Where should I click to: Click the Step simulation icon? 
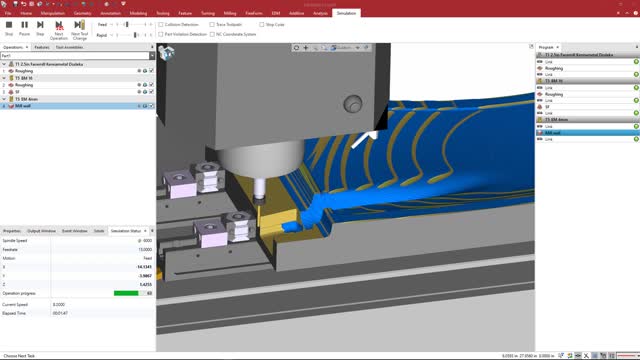click(40, 25)
